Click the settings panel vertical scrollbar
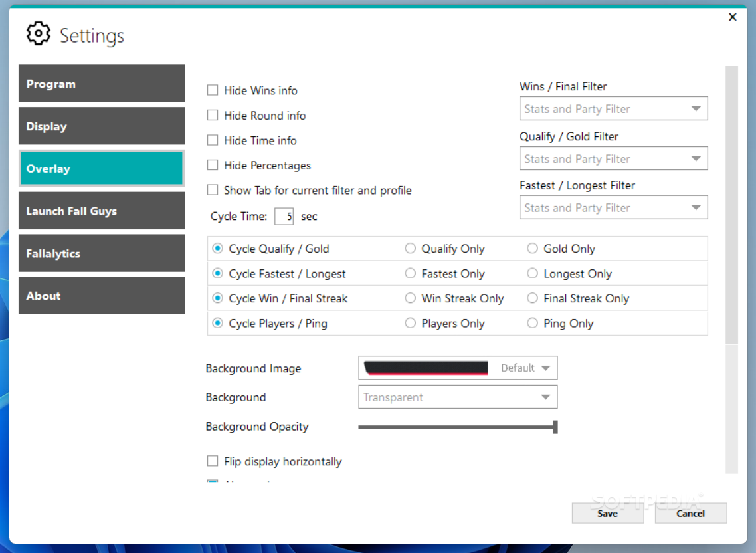This screenshot has height=553, width=756. coord(731,205)
